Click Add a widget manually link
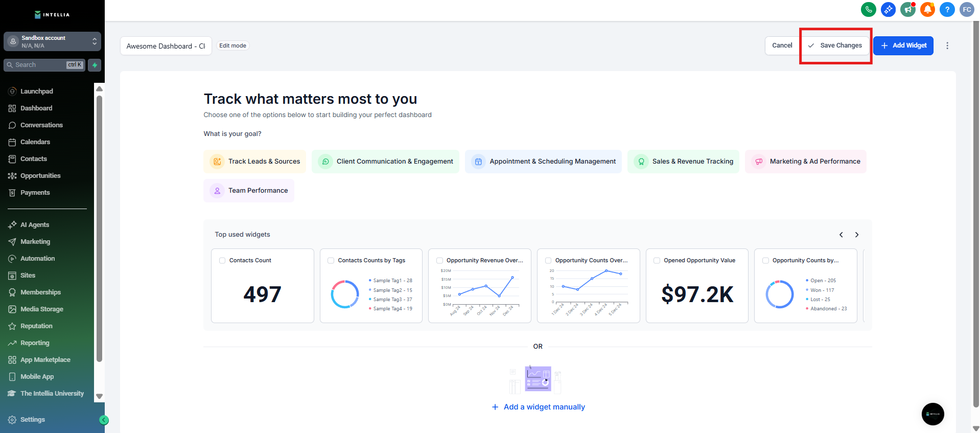The height and width of the screenshot is (433, 980). click(539, 407)
